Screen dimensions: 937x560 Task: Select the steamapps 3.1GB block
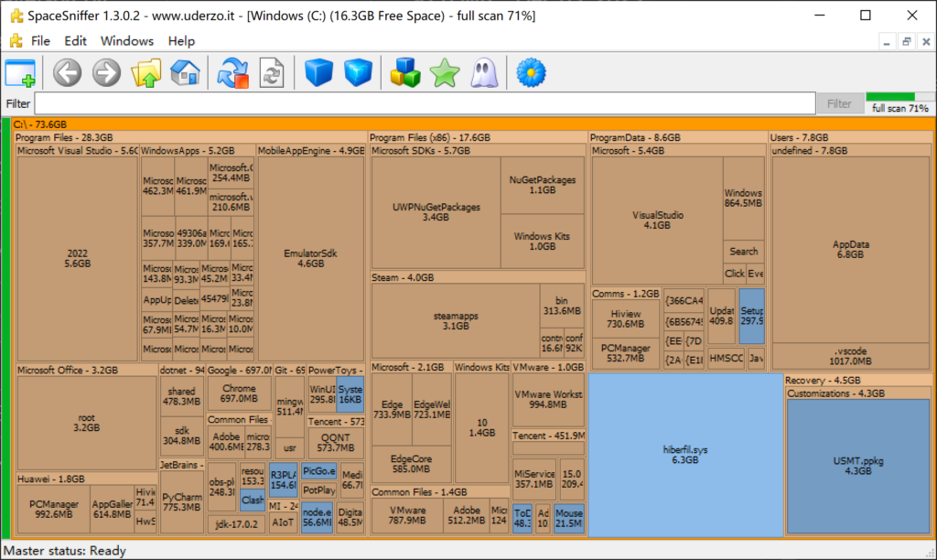click(456, 321)
